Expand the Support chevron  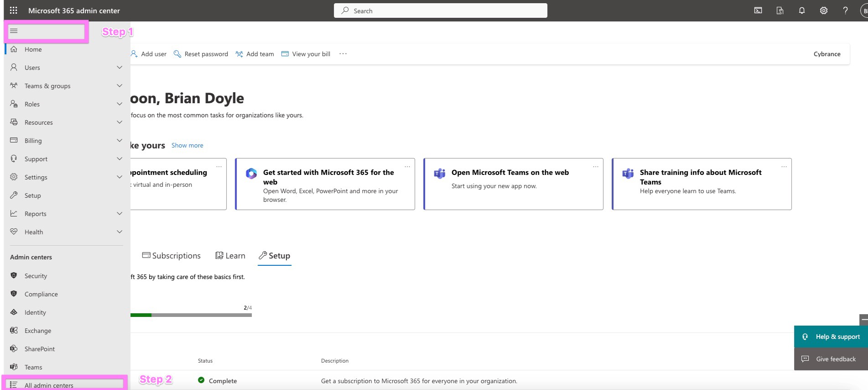(120, 158)
